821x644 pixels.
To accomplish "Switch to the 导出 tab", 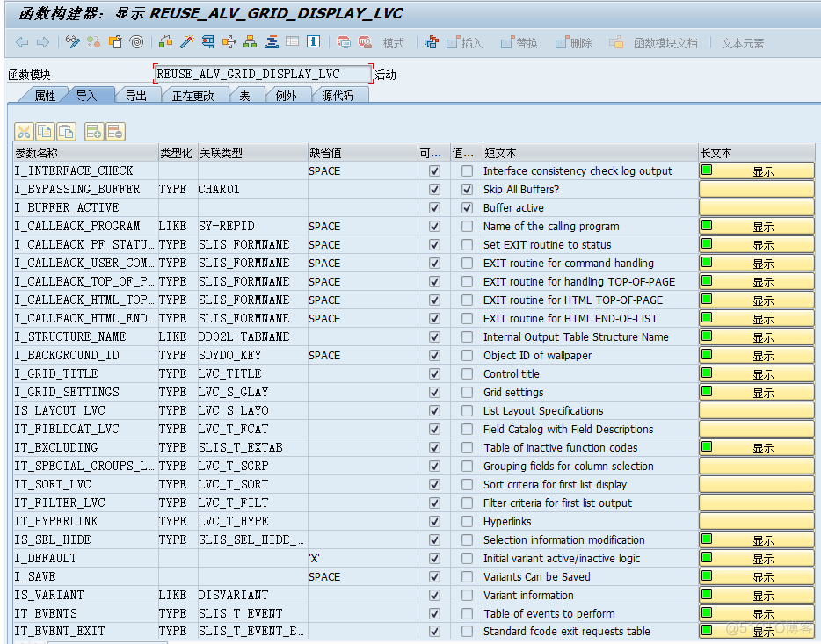I will tap(136, 96).
